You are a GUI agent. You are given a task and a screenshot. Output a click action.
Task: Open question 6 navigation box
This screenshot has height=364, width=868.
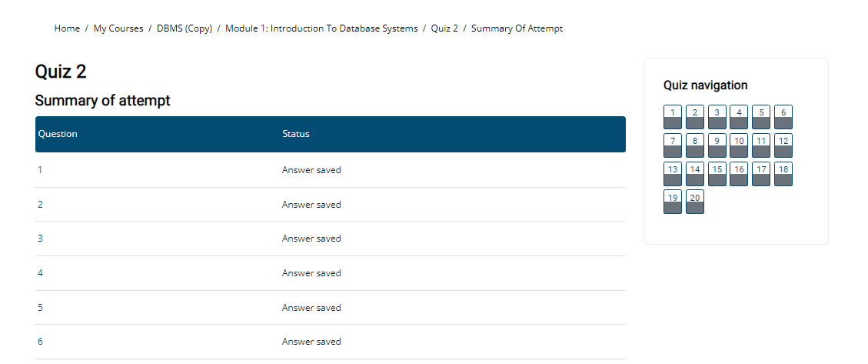tap(783, 117)
